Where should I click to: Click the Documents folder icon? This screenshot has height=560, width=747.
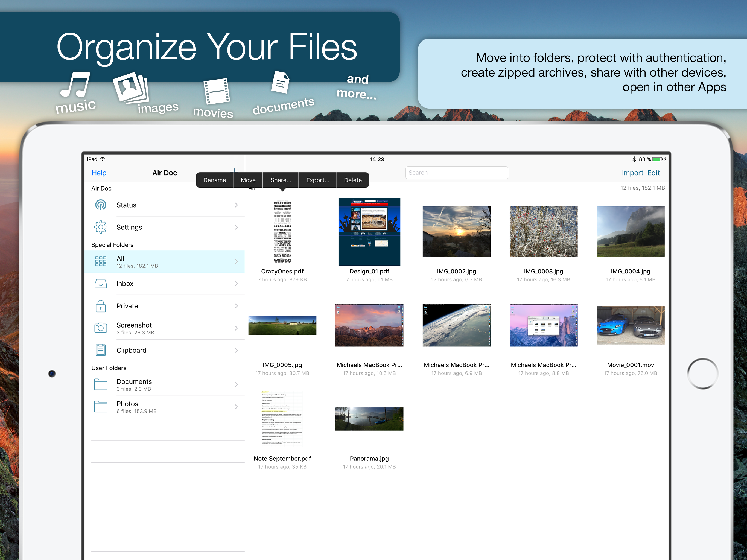(x=101, y=384)
